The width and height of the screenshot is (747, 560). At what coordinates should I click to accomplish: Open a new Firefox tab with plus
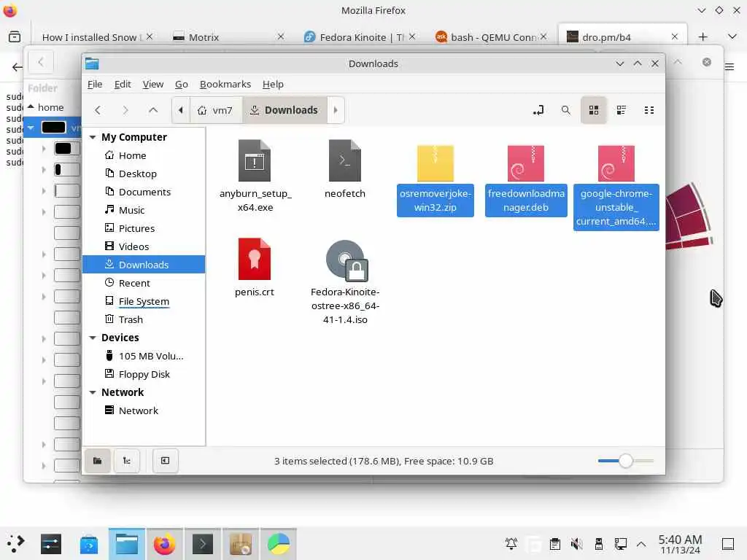[703, 36]
